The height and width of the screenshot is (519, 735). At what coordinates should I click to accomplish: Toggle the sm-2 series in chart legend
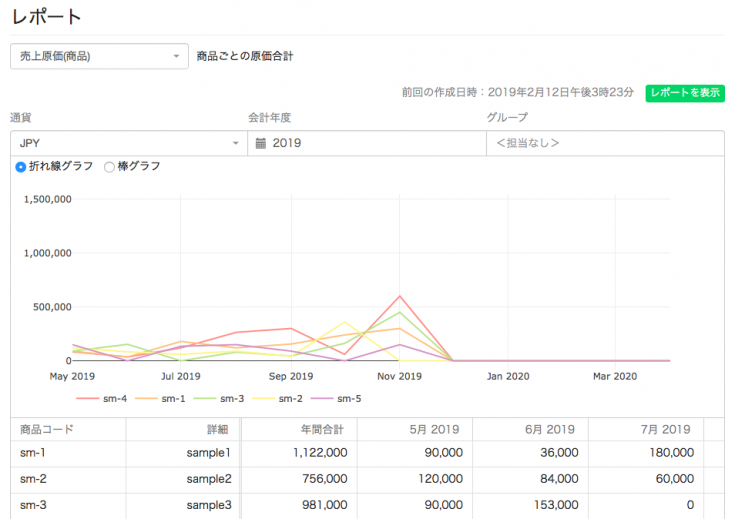coord(278,399)
